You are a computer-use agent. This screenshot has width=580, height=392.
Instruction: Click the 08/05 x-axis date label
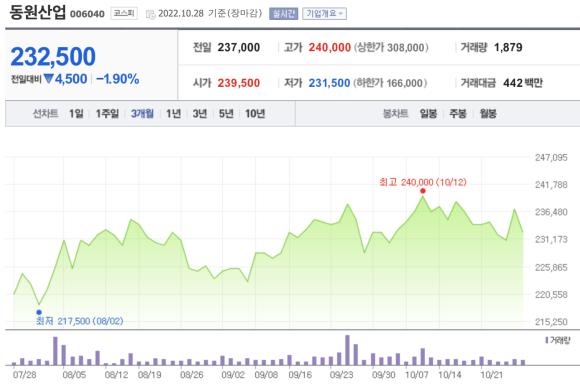pos(74,375)
